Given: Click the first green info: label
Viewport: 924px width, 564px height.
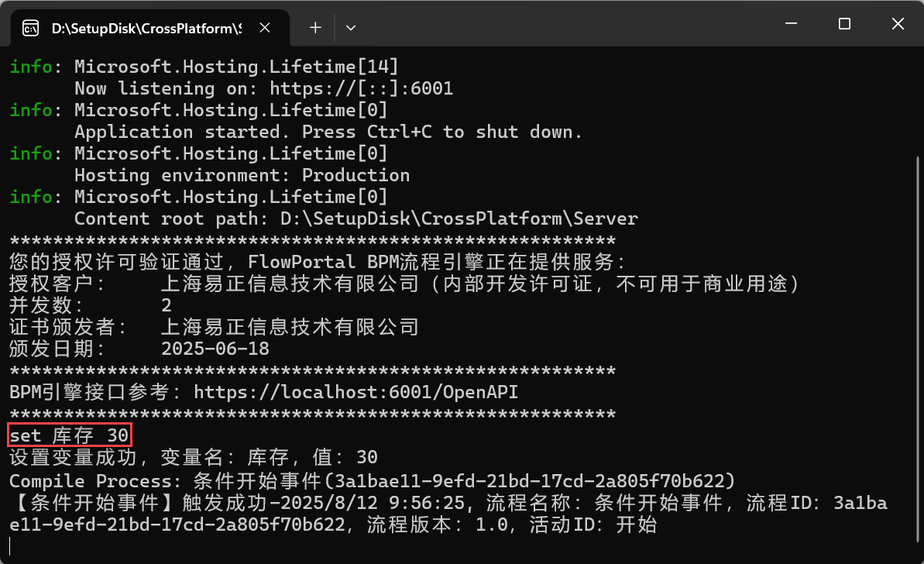Looking at the screenshot, I should click(32, 67).
